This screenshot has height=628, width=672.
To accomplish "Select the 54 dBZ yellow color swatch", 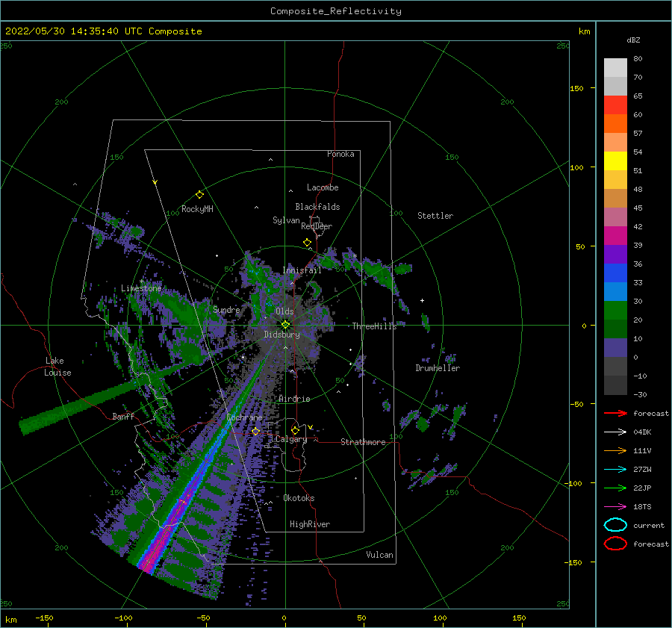I will [x=615, y=161].
